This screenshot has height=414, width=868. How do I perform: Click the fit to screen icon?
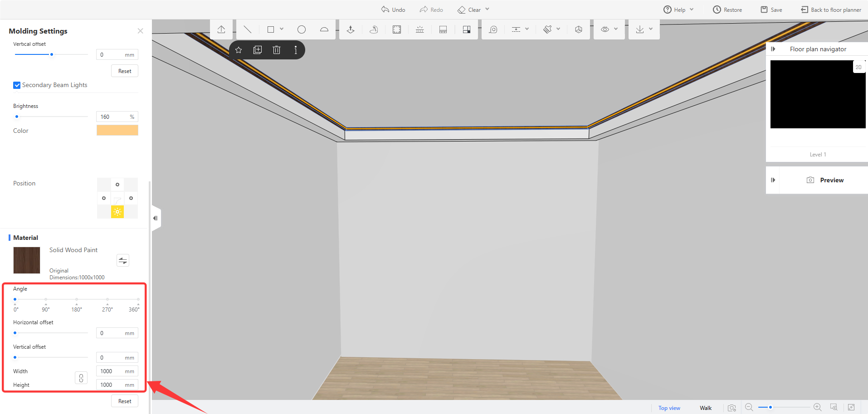click(x=851, y=407)
